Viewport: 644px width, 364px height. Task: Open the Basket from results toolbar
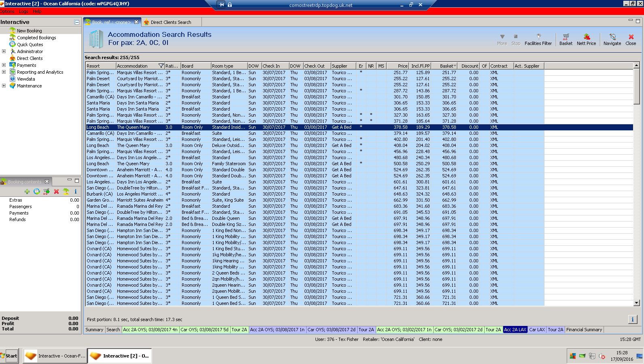point(566,39)
